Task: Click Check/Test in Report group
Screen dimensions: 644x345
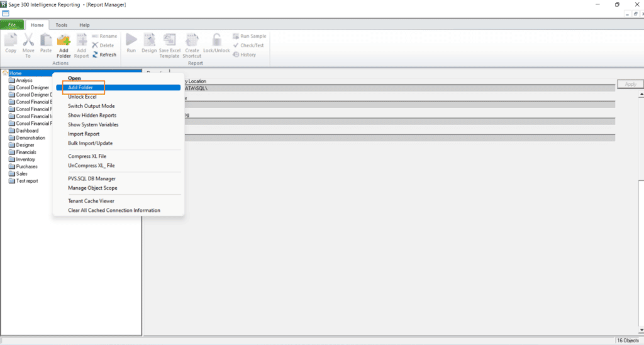Action: tap(248, 45)
